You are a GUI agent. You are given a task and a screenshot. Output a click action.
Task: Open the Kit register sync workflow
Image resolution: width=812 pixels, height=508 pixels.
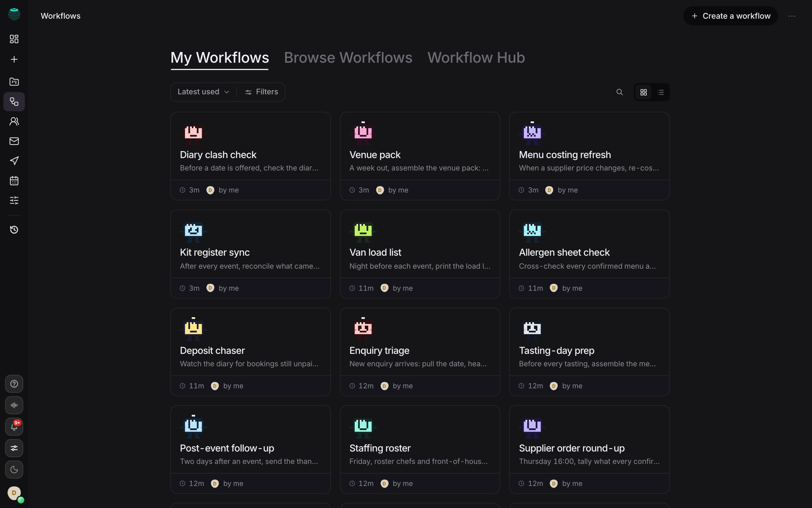pyautogui.click(x=250, y=254)
